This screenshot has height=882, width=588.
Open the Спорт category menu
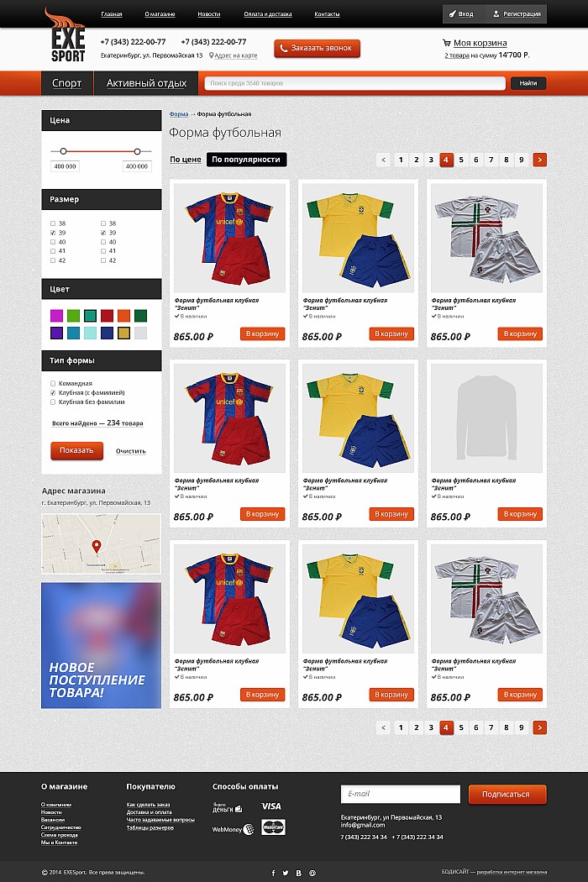tap(67, 83)
